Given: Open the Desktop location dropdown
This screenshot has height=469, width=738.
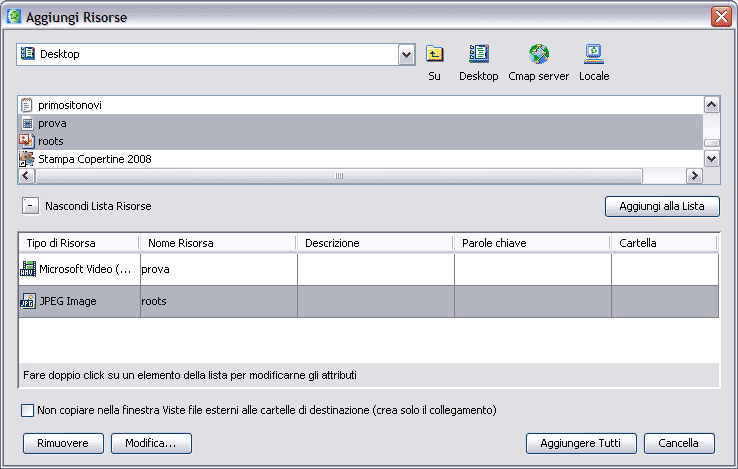Looking at the screenshot, I should click(x=406, y=55).
